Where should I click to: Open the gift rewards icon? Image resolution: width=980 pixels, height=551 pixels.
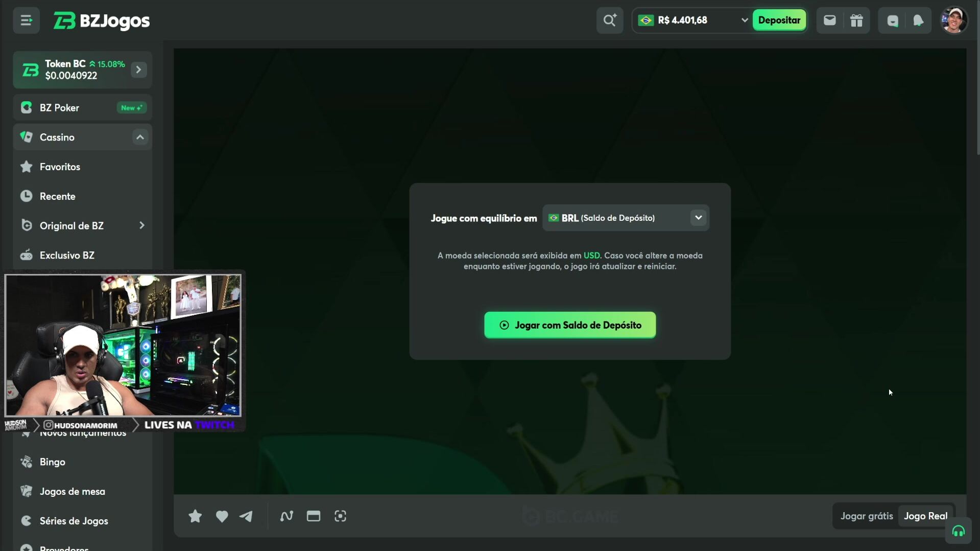point(856,20)
